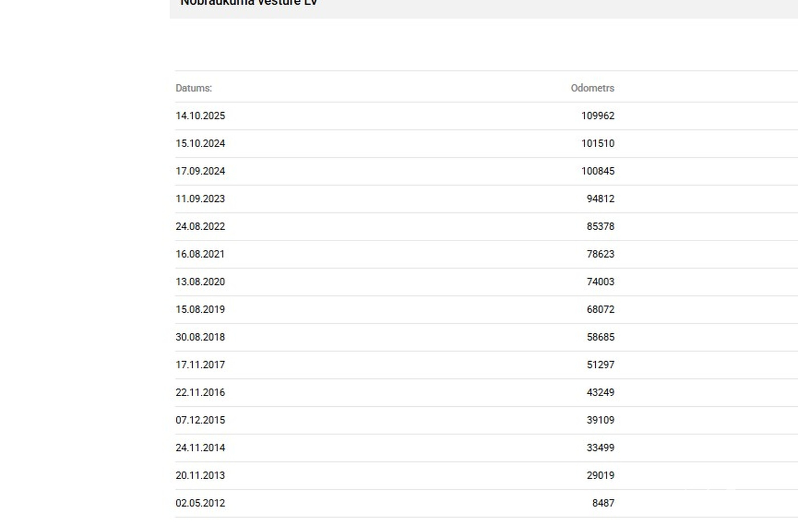Click odometer value 74003
The image size is (798, 532).
click(600, 282)
